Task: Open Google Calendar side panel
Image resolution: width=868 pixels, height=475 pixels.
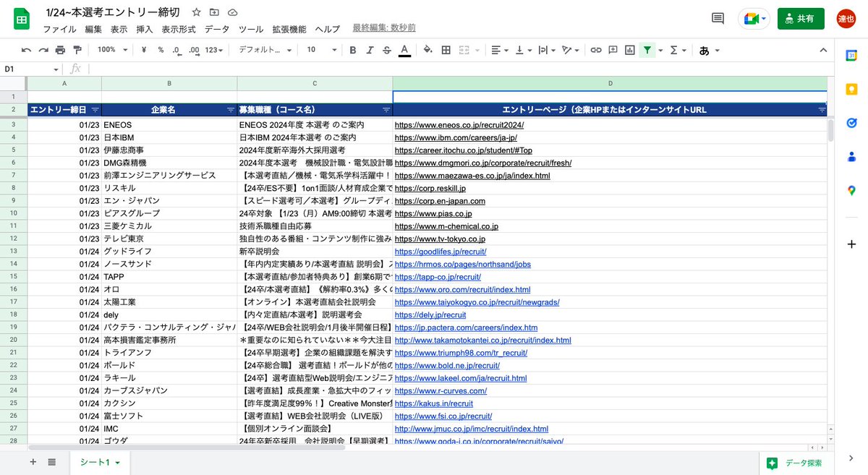Action: click(851, 56)
